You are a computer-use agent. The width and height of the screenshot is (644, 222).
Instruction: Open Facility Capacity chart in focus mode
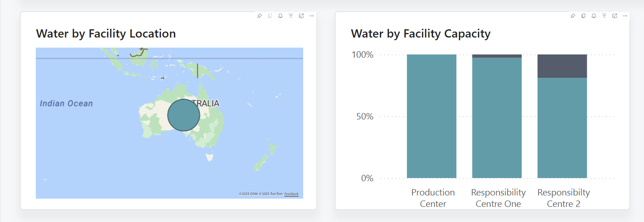point(615,16)
